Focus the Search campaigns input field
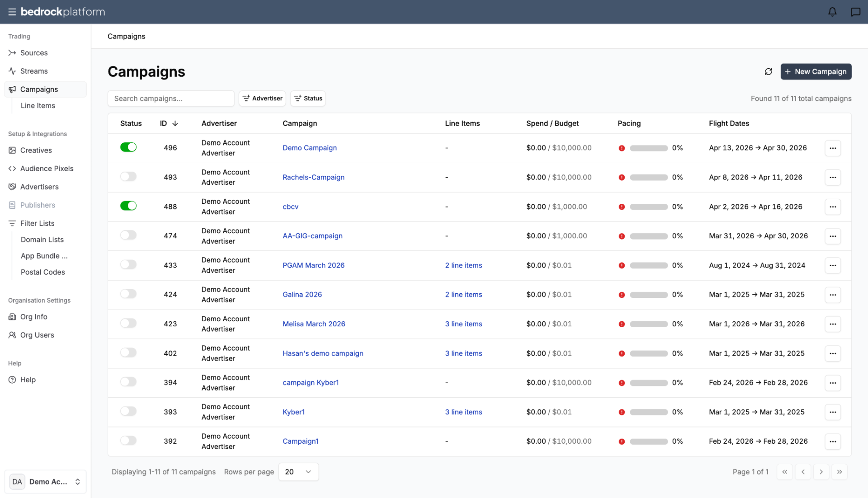The height and width of the screenshot is (498, 868). (171, 98)
